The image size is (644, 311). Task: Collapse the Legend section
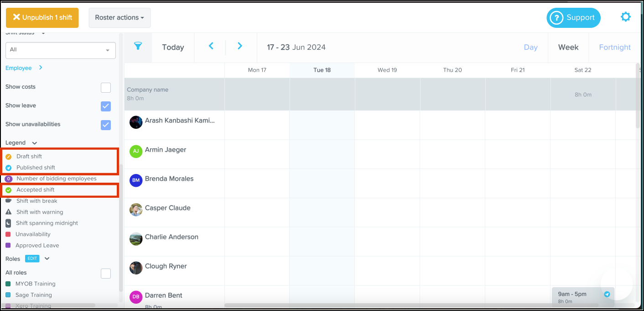point(35,143)
